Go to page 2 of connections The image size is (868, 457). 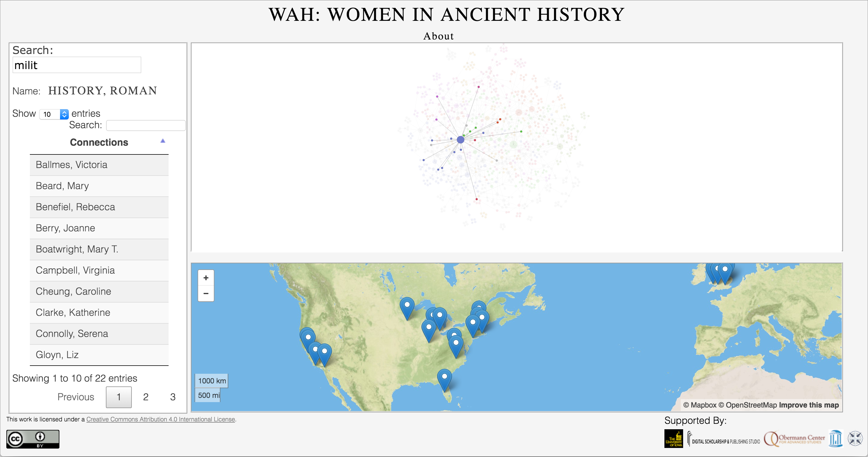pyautogui.click(x=146, y=397)
